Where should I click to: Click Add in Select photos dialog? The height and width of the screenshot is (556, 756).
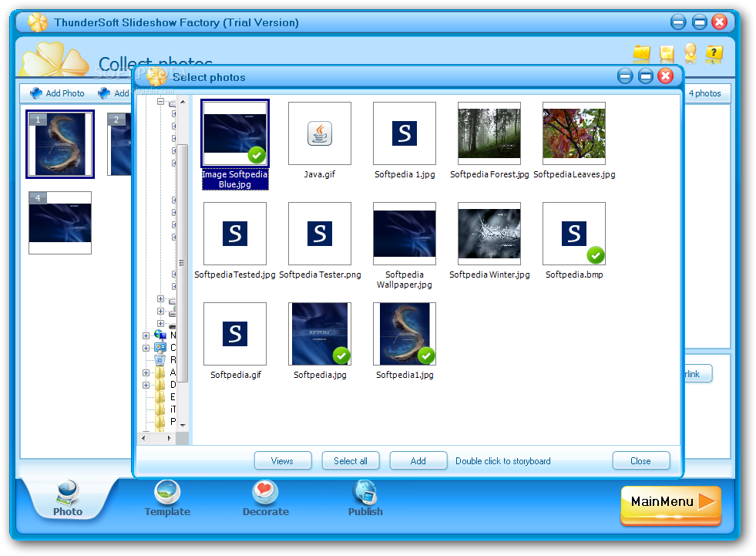point(418,461)
